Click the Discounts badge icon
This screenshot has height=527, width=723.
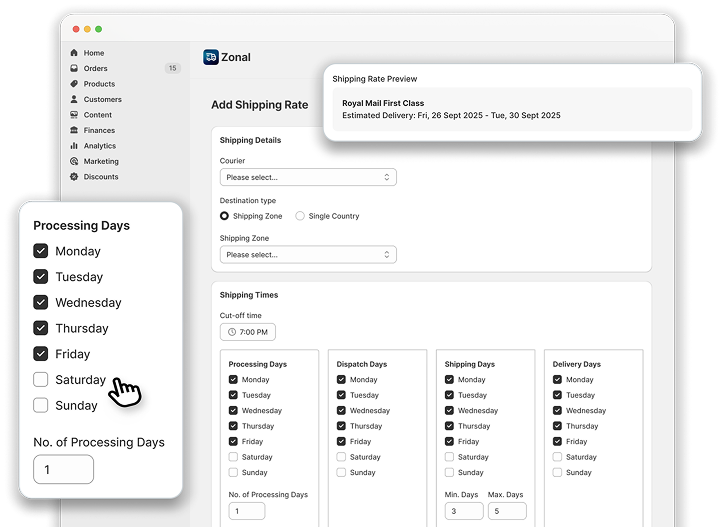[x=74, y=177]
